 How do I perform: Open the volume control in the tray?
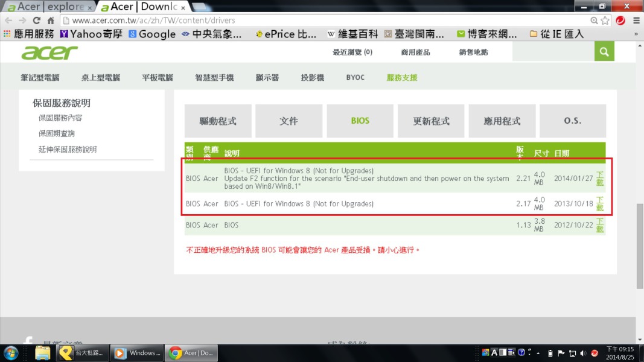[583, 353]
